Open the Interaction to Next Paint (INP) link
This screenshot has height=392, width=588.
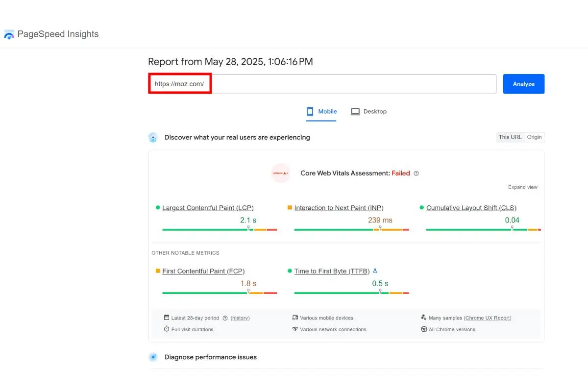point(339,208)
